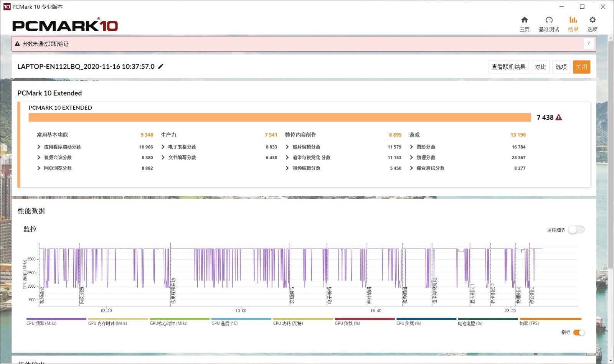Select the CPU 功耗 (瓦特) legend

(303, 321)
